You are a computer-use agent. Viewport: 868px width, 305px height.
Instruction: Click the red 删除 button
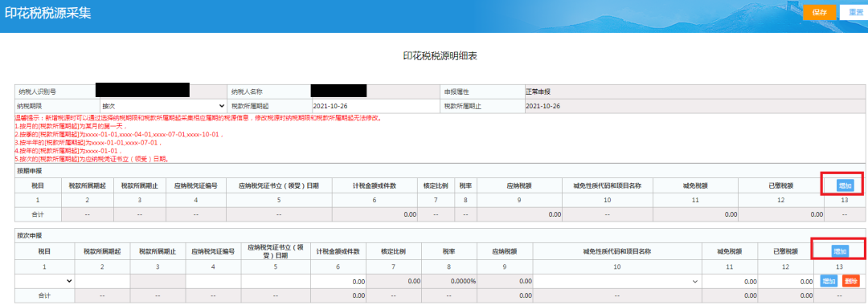click(851, 281)
